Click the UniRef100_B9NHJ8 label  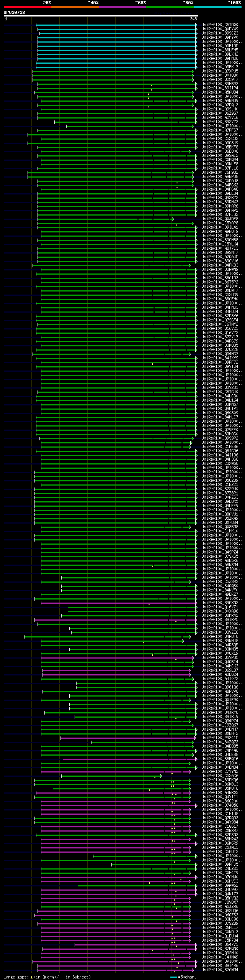pyautogui.click(x=220, y=641)
